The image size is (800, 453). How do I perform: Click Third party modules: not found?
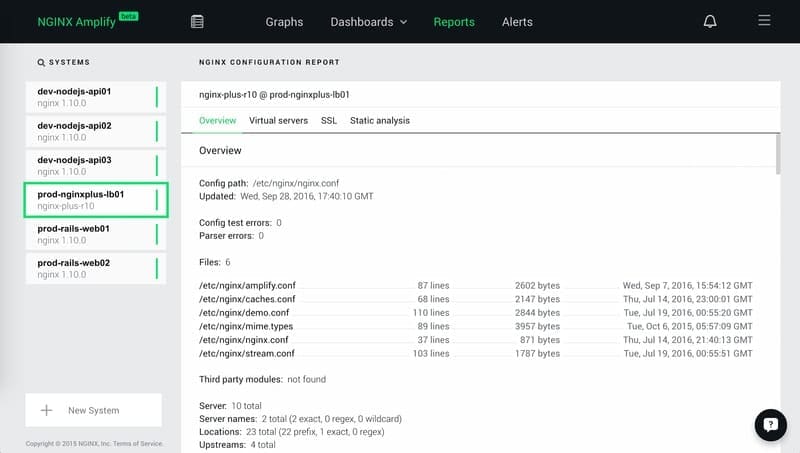(262, 380)
